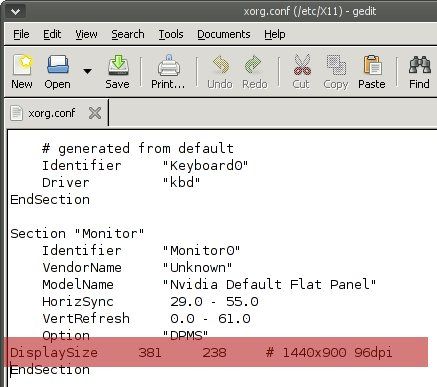The height and width of the screenshot is (387, 437).
Task: Cut selection with scissors icon
Action: (301, 72)
